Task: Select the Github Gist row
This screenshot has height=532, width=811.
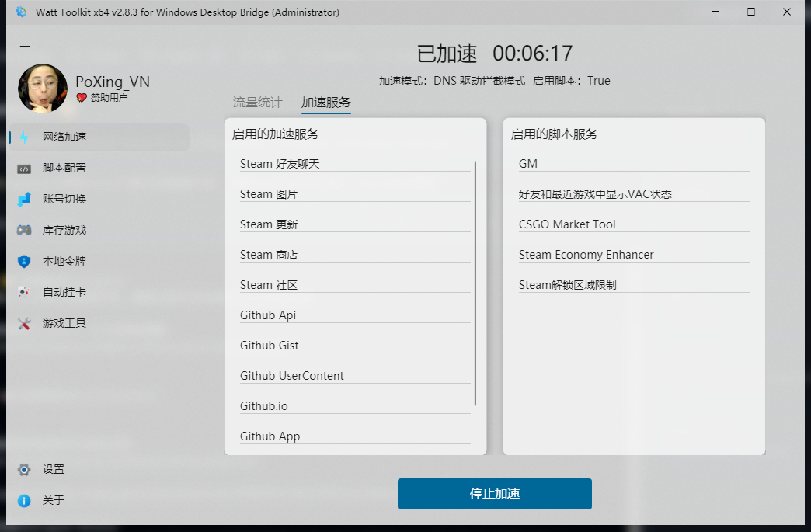Action: tap(355, 346)
